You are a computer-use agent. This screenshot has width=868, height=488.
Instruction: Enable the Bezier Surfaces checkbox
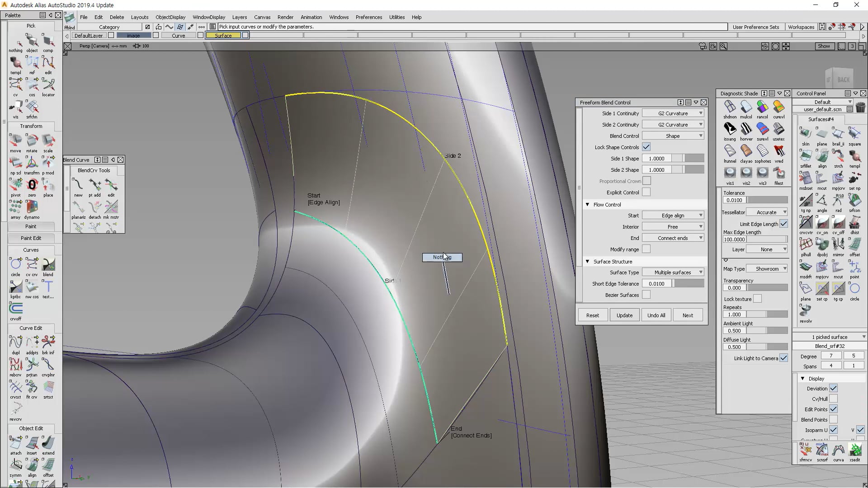pos(646,295)
